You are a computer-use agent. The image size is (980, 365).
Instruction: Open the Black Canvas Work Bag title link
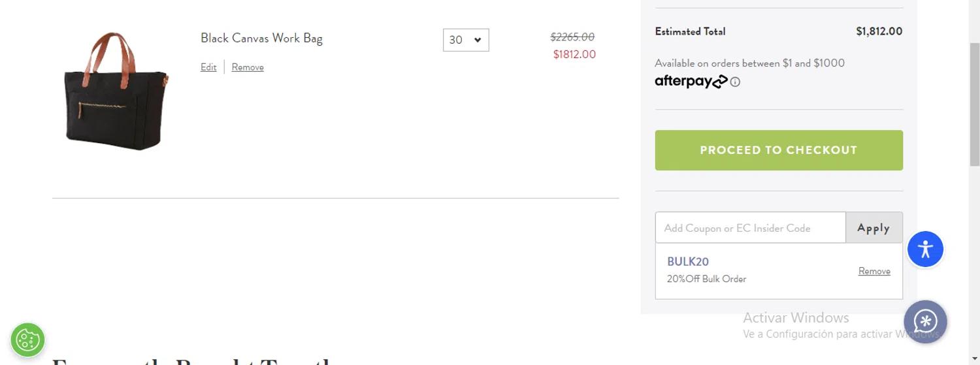[x=261, y=39]
